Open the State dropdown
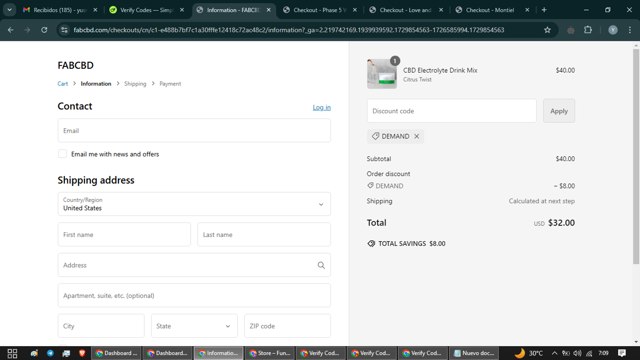The height and width of the screenshot is (360, 640). pos(194,326)
